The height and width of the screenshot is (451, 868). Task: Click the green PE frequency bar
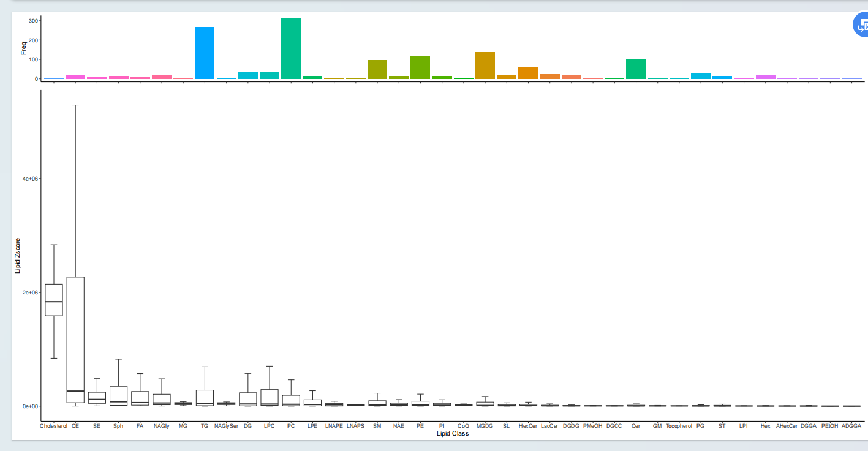coord(420,67)
